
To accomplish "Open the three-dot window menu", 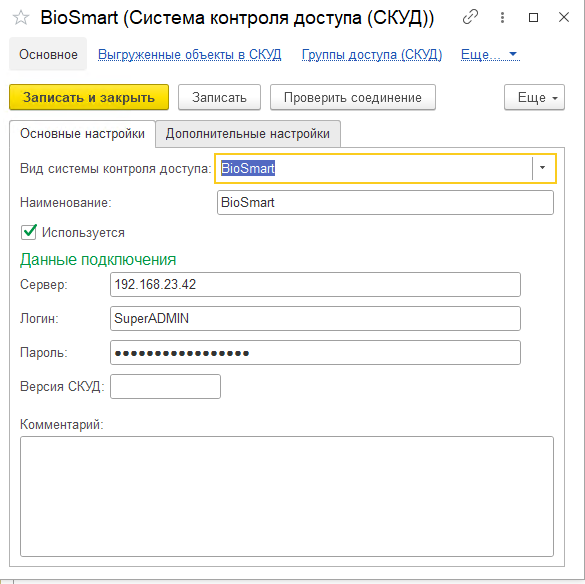I will tap(502, 17).
